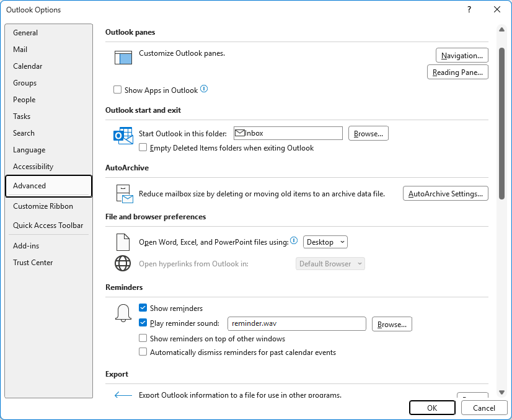Go to Search options
Viewport: 512px width, 420px height.
tap(48, 133)
